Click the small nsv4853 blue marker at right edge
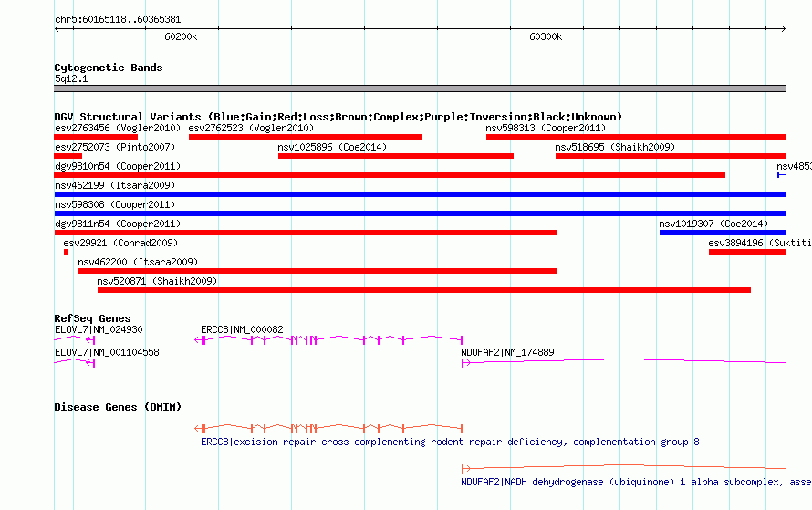Viewport: 812px width, 510px height. coord(782,175)
